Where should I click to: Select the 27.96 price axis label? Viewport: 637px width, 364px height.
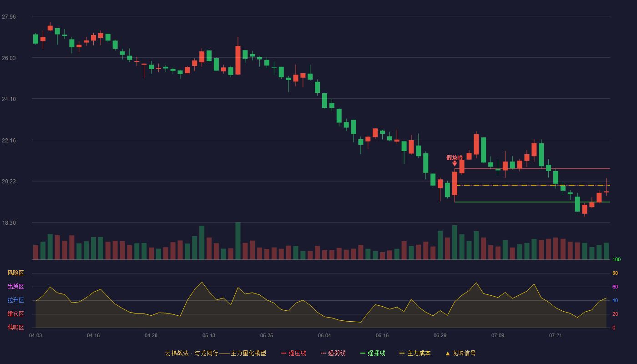9,17
